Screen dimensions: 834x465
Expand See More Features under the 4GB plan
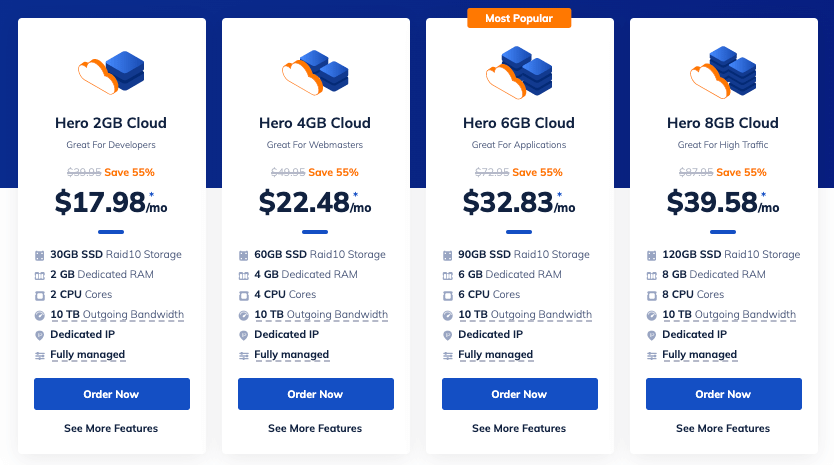[315, 429]
